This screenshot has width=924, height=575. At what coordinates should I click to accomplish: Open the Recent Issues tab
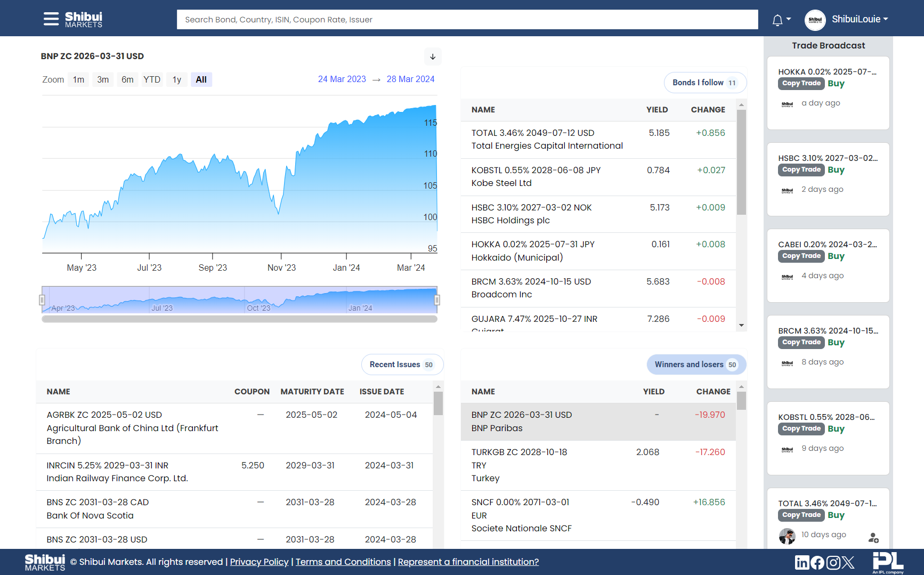point(402,365)
